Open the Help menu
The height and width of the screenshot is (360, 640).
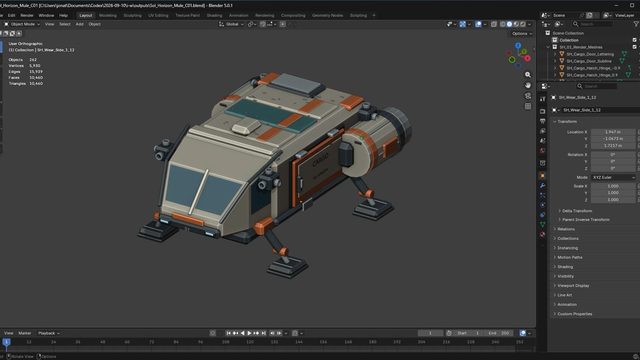tap(63, 16)
